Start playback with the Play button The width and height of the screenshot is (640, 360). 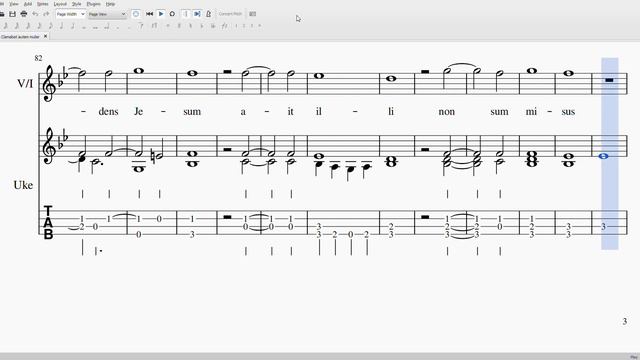click(x=161, y=14)
